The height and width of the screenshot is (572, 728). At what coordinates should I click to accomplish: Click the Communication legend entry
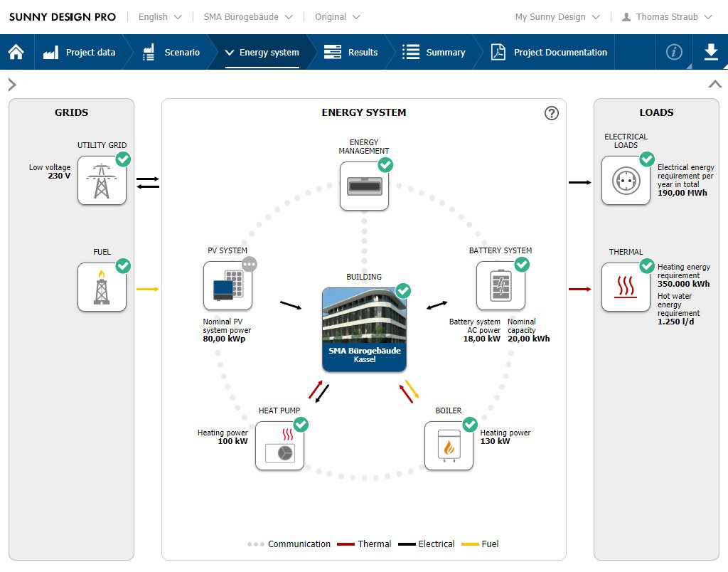click(x=289, y=544)
